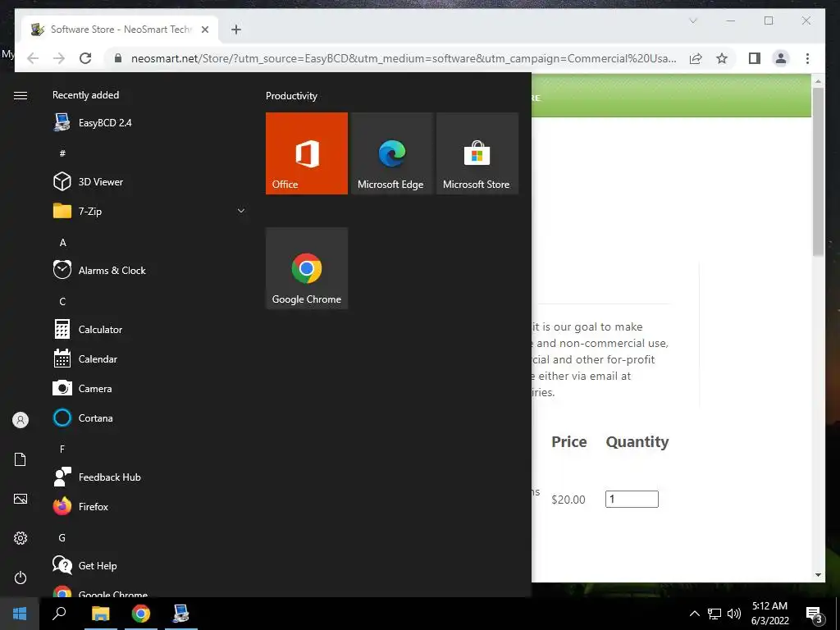Share this page icon
This screenshot has height=630, width=840.
(x=696, y=58)
